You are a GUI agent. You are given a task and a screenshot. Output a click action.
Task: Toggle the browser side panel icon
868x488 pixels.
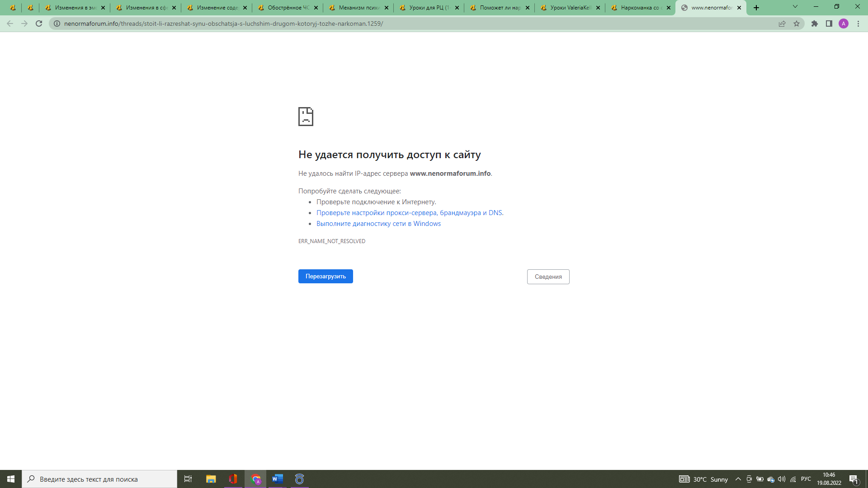tap(829, 23)
